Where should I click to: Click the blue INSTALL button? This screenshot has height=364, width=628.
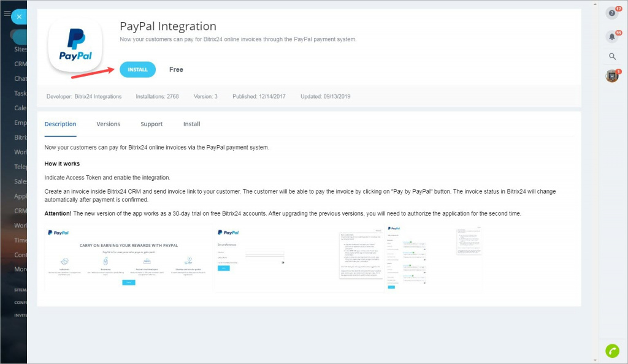pos(137,70)
